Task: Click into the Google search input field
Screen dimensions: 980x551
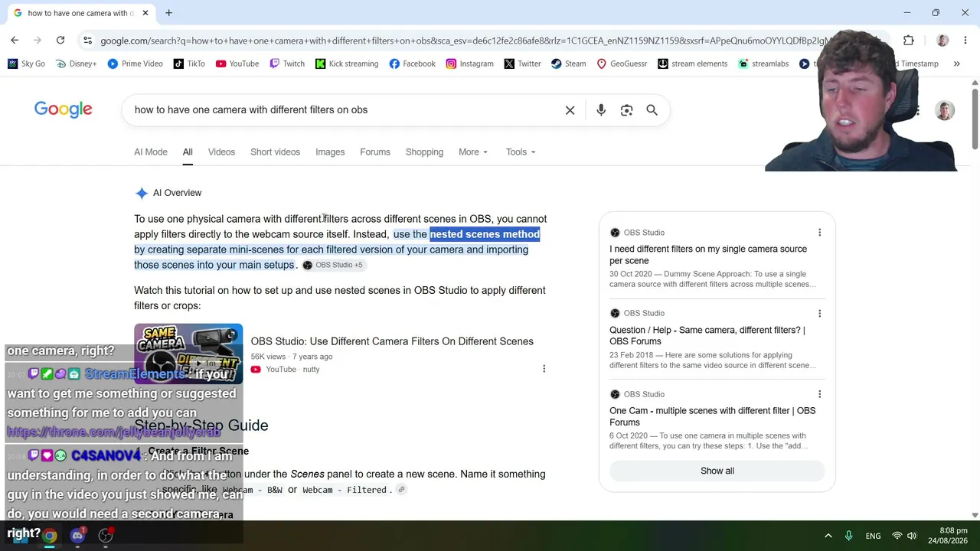Action: (x=345, y=110)
